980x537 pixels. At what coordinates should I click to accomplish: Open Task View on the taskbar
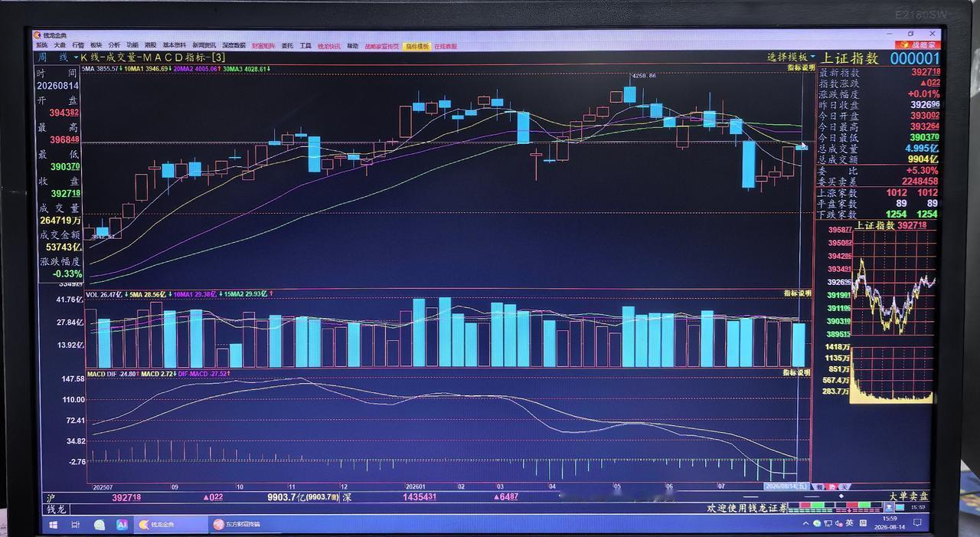[76, 524]
